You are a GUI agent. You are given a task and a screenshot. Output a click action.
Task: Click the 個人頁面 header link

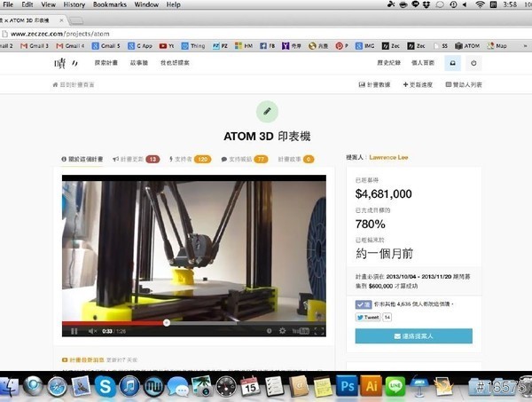pos(423,63)
